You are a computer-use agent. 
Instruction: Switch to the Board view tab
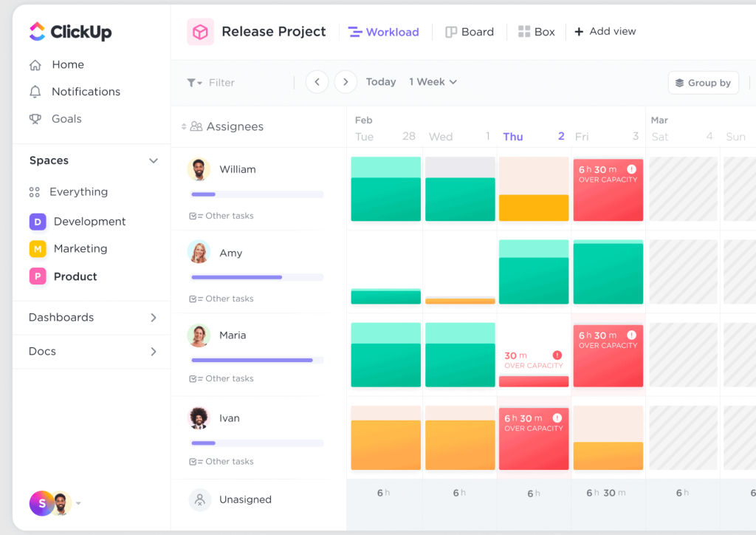click(470, 31)
